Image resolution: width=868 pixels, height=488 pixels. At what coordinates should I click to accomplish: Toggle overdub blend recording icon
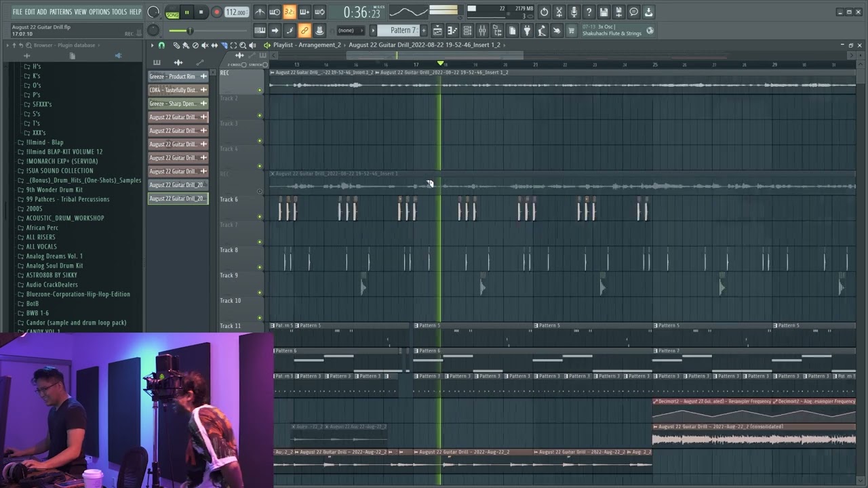tap(304, 12)
